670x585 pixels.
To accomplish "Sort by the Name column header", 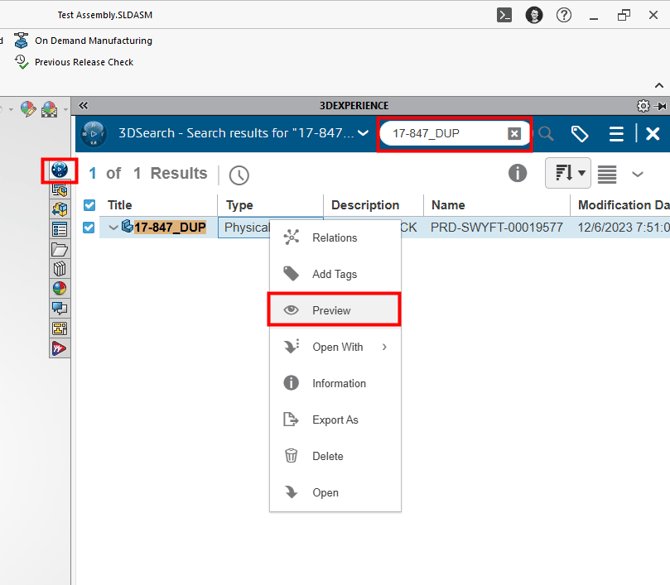I will pos(448,205).
